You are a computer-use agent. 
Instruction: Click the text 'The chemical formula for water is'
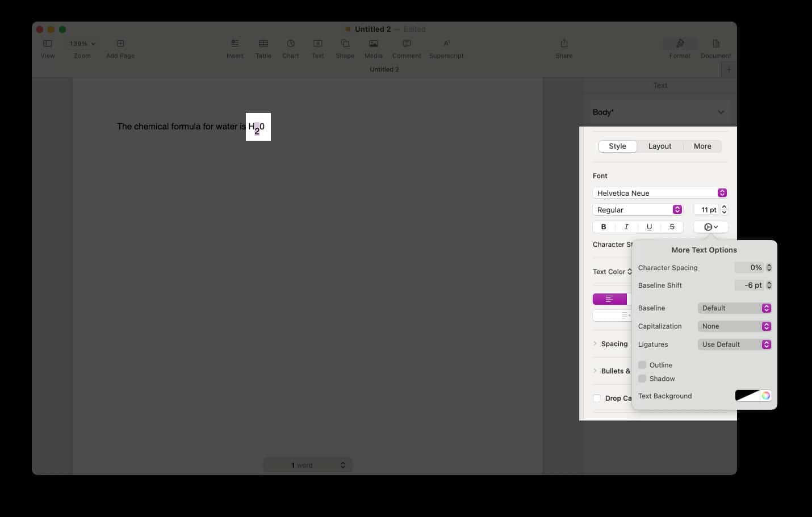tap(182, 127)
